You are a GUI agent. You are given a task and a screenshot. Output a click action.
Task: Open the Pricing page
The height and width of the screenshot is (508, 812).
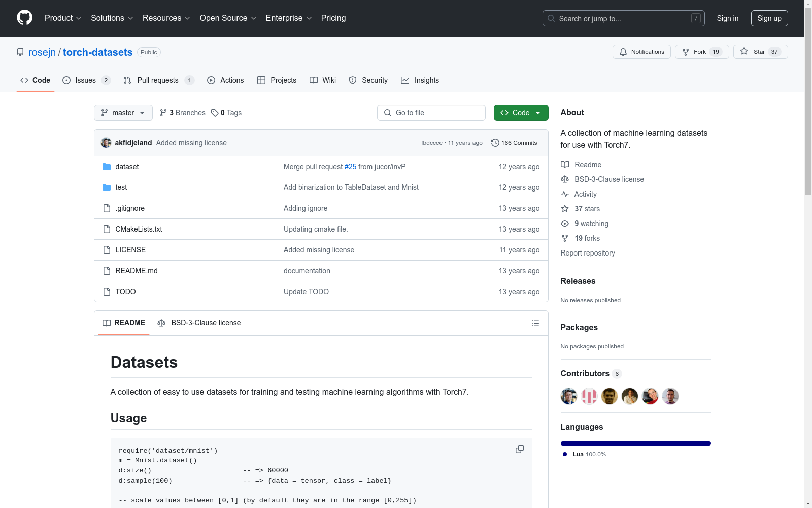333,18
